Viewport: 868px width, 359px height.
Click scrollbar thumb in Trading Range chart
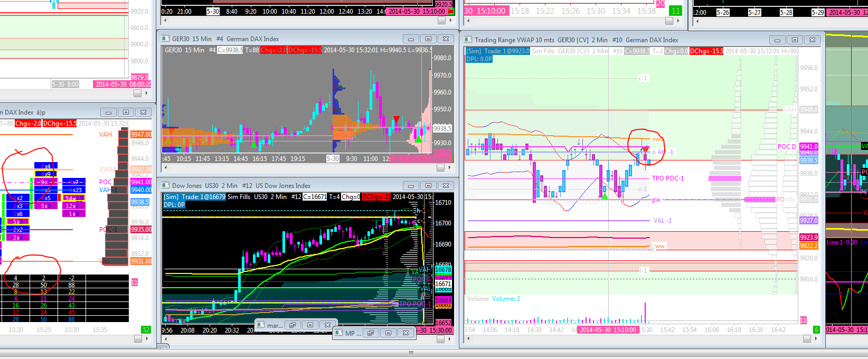pyautogui.click(x=807, y=339)
